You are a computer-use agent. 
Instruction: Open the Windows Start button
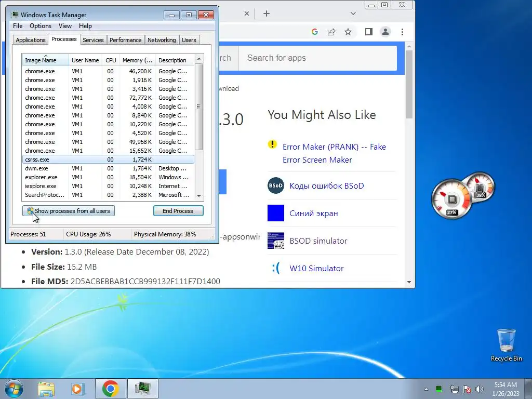pyautogui.click(x=14, y=389)
